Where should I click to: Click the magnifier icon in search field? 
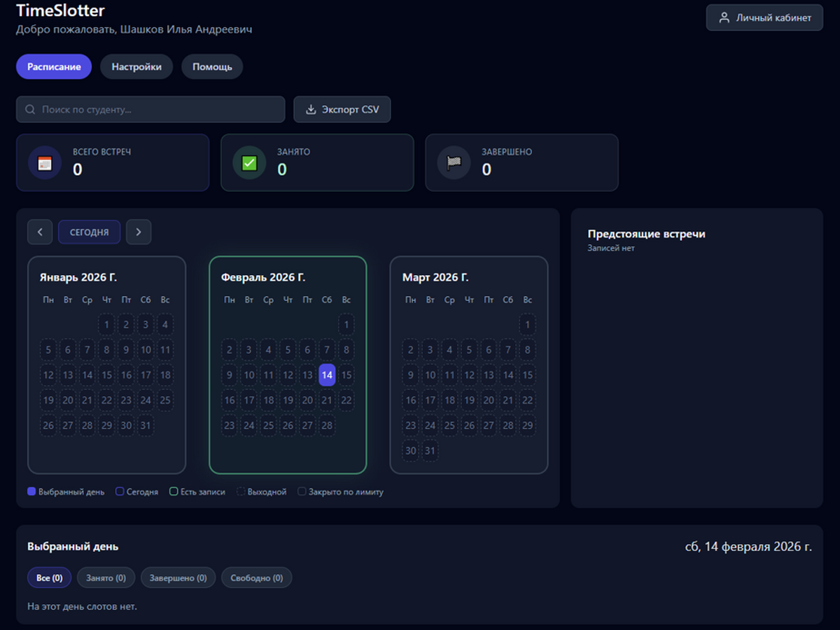30,110
